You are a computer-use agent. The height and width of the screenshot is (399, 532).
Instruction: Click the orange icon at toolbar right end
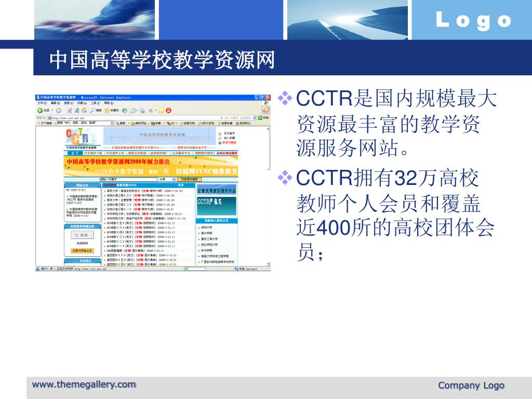(265, 110)
